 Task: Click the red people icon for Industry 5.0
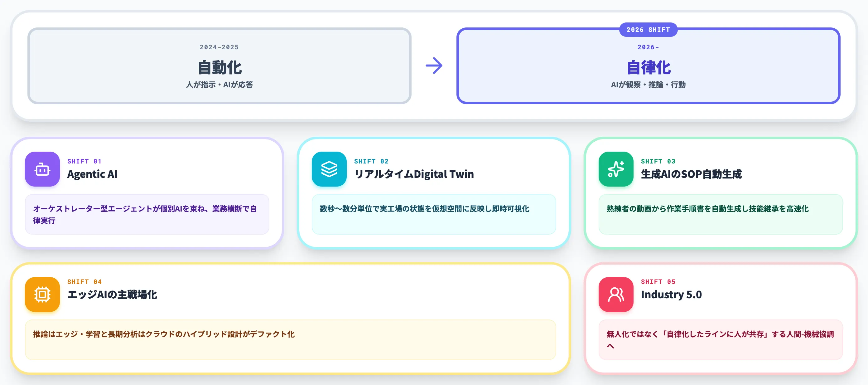point(616,294)
